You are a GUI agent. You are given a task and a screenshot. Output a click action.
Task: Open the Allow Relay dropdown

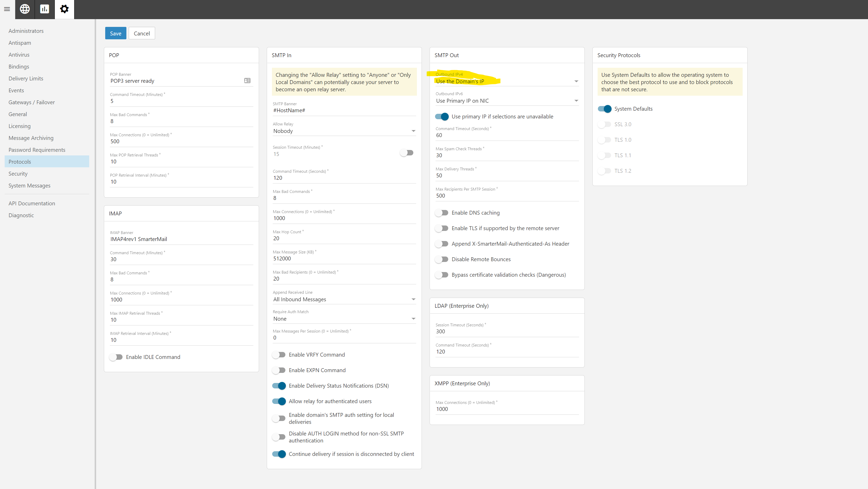click(344, 131)
